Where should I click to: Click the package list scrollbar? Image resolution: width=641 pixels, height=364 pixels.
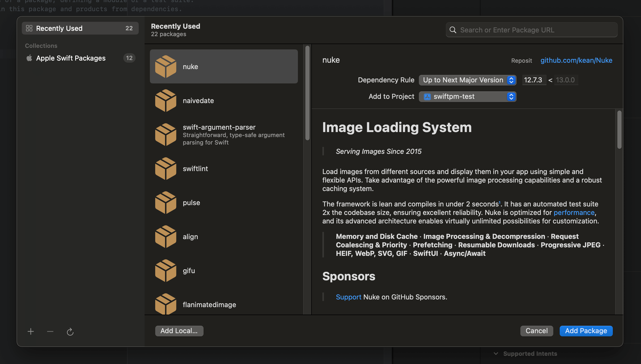(x=307, y=93)
